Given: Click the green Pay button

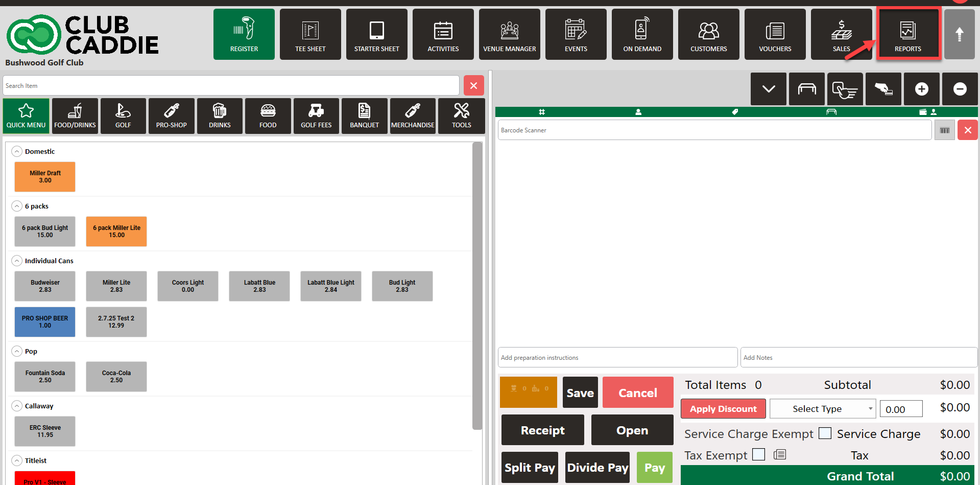Looking at the screenshot, I should pyautogui.click(x=655, y=468).
